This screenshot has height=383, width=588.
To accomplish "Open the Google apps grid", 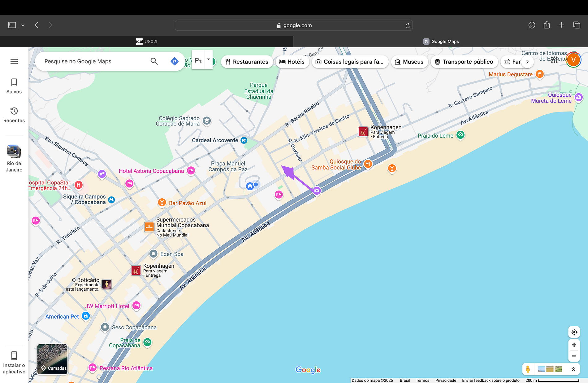I will click(x=554, y=59).
